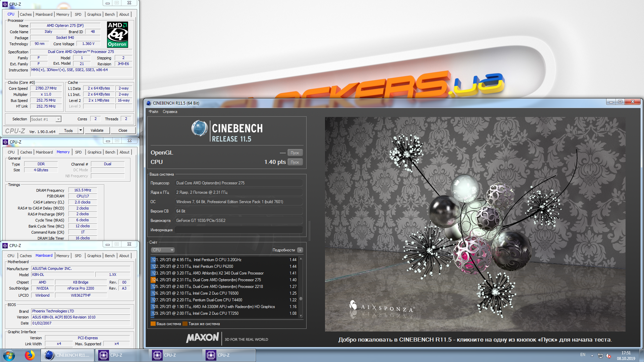Open the CPU ranking type dropdown

point(163,250)
